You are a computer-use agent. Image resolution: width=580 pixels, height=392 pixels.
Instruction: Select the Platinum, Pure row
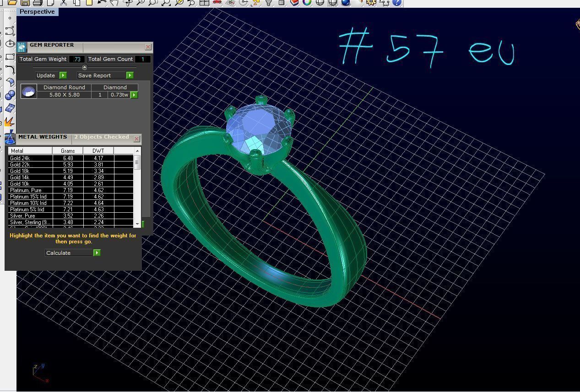tap(71, 190)
